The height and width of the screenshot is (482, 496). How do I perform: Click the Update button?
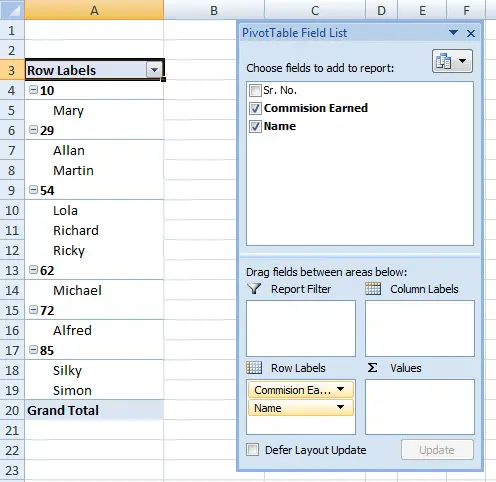click(437, 450)
